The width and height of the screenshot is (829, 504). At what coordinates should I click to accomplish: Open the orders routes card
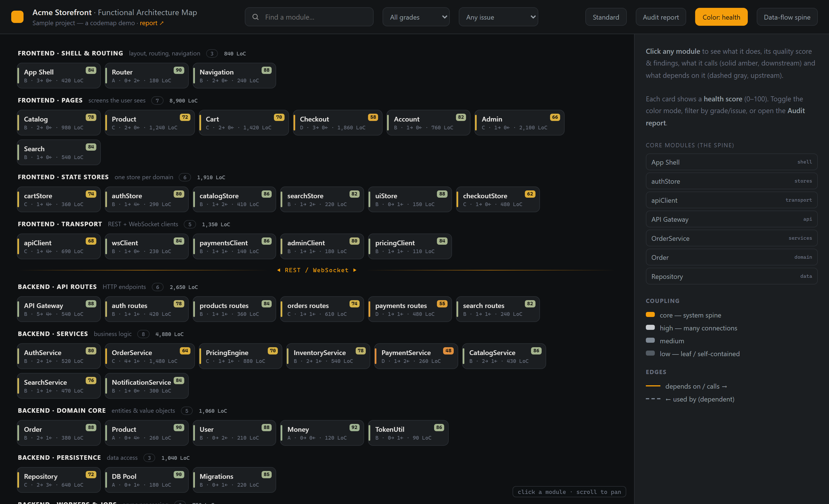[322, 309]
